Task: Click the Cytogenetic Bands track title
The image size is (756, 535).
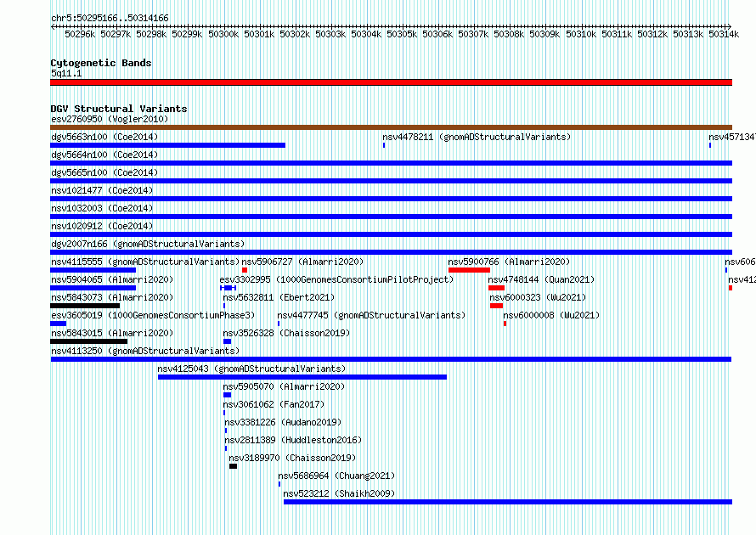Action: point(101,63)
